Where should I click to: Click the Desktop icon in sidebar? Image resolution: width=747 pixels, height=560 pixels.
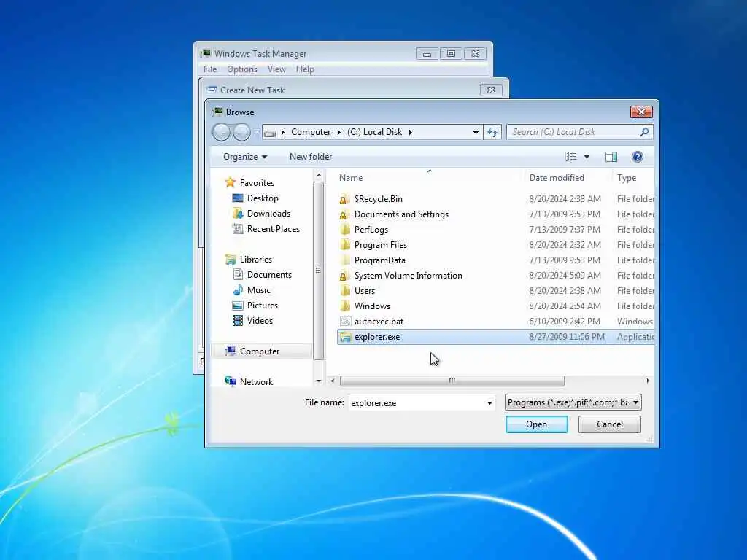(238, 198)
